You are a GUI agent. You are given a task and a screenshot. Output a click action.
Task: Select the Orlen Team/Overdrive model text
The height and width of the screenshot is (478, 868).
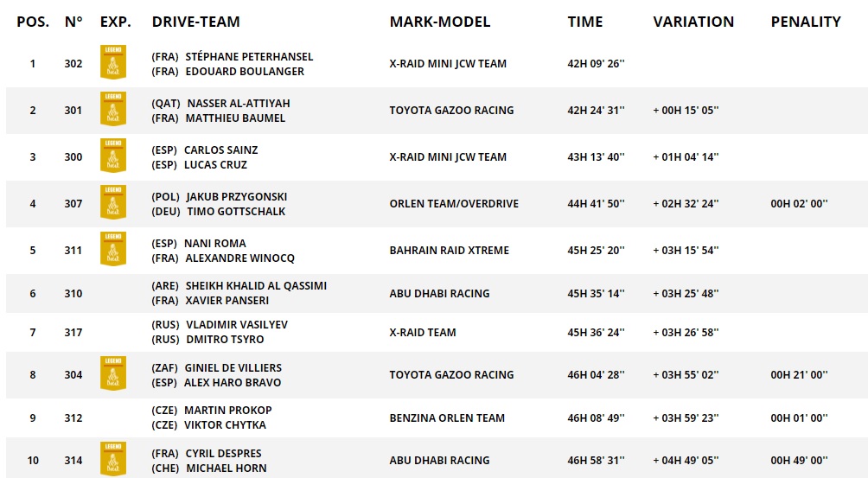(454, 203)
